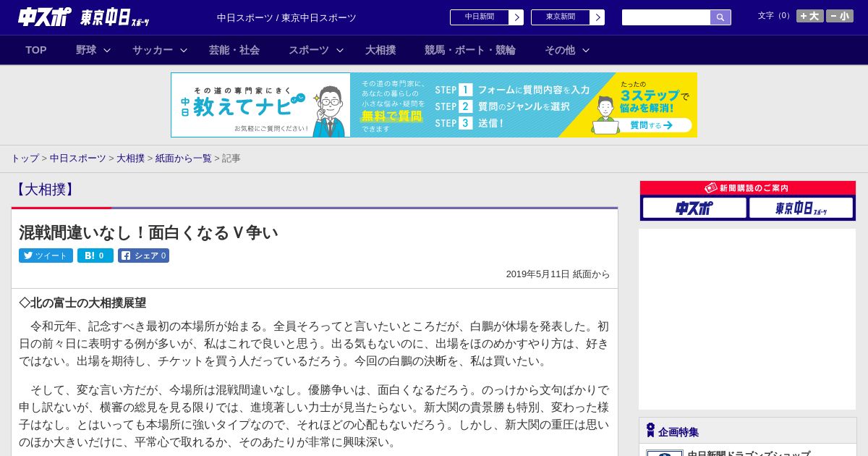Share article with Facebook シェア button

click(x=143, y=256)
